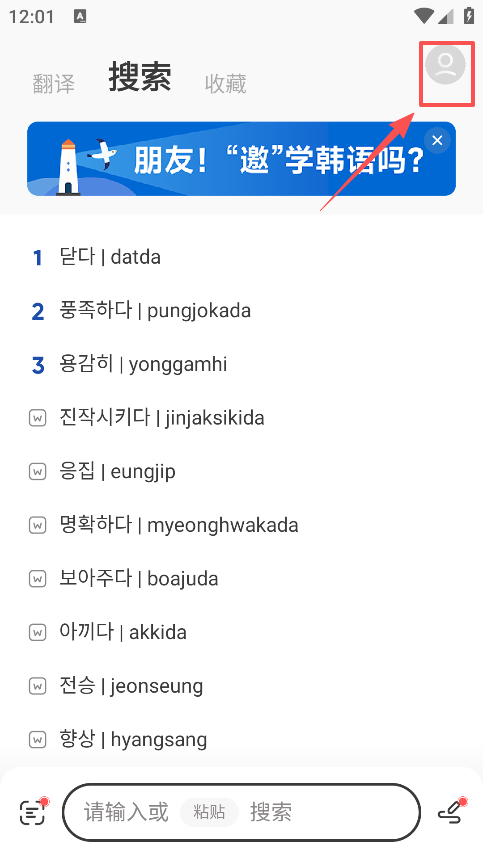The width and height of the screenshot is (483, 858).
Task: Click the word icon beside 명확하다
Action: click(x=37, y=526)
